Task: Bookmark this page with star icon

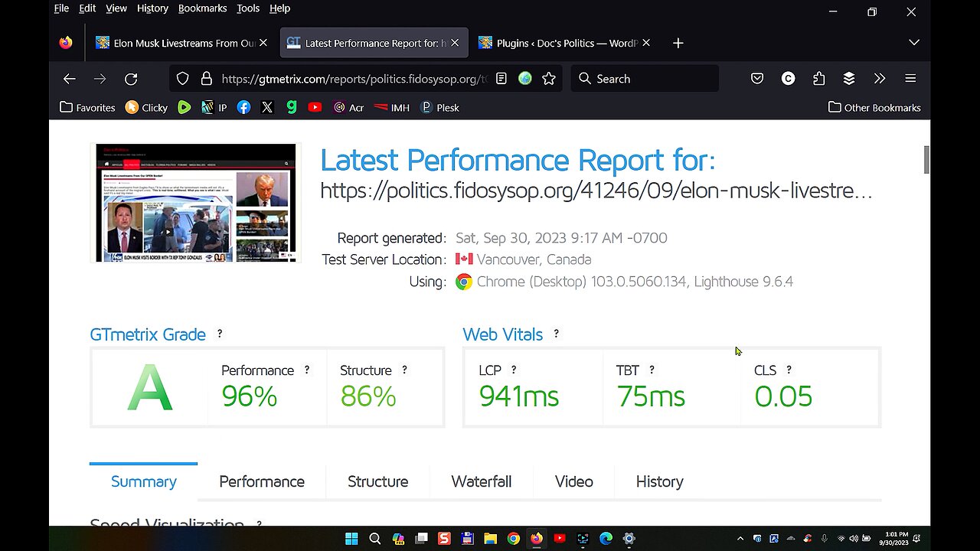Action: (x=549, y=79)
